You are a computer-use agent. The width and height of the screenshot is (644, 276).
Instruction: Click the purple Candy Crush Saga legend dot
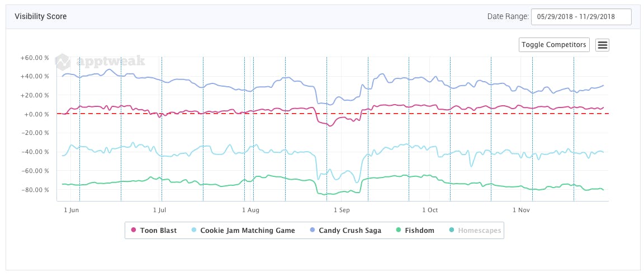(x=312, y=230)
